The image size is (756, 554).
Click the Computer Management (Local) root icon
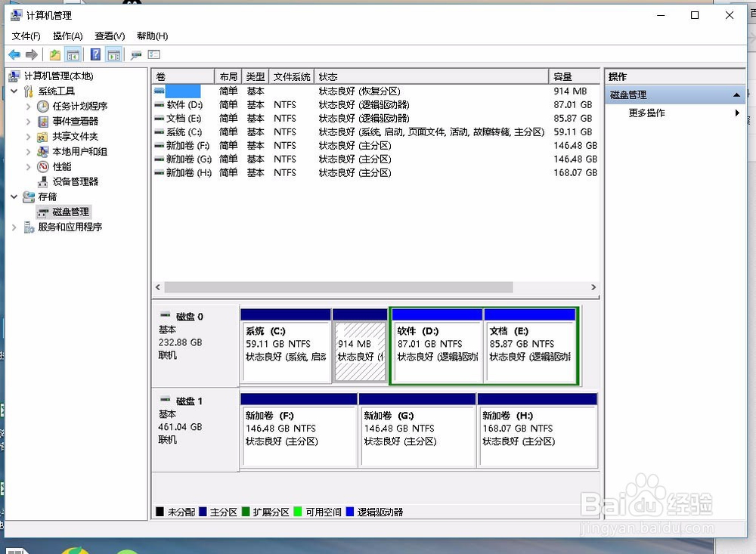coord(14,76)
